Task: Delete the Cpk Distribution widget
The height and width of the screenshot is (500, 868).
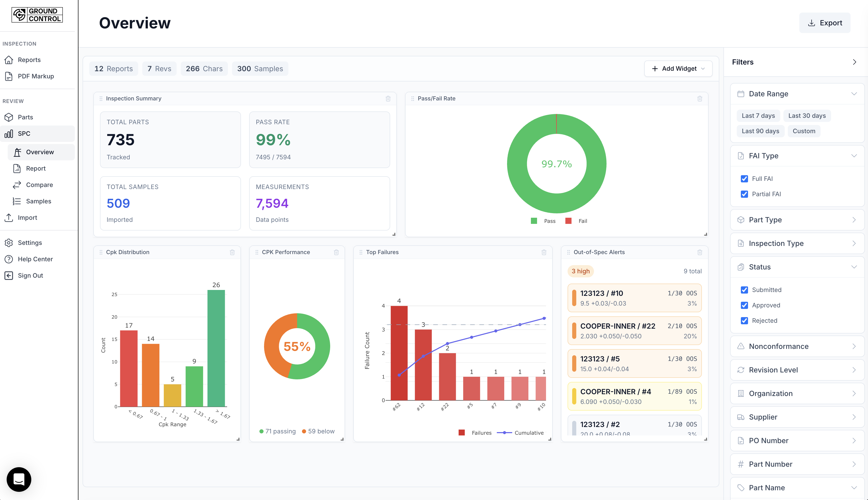Action: click(x=233, y=252)
